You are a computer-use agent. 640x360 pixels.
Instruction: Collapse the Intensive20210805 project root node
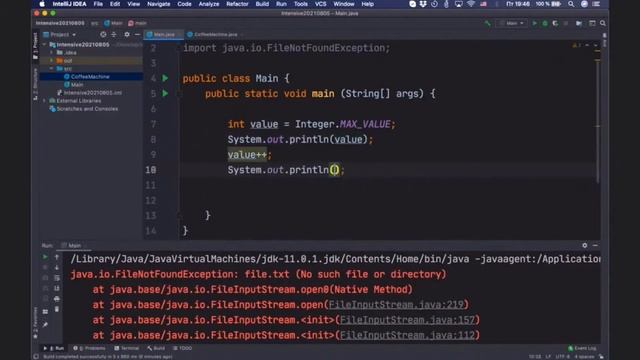pos(44,44)
